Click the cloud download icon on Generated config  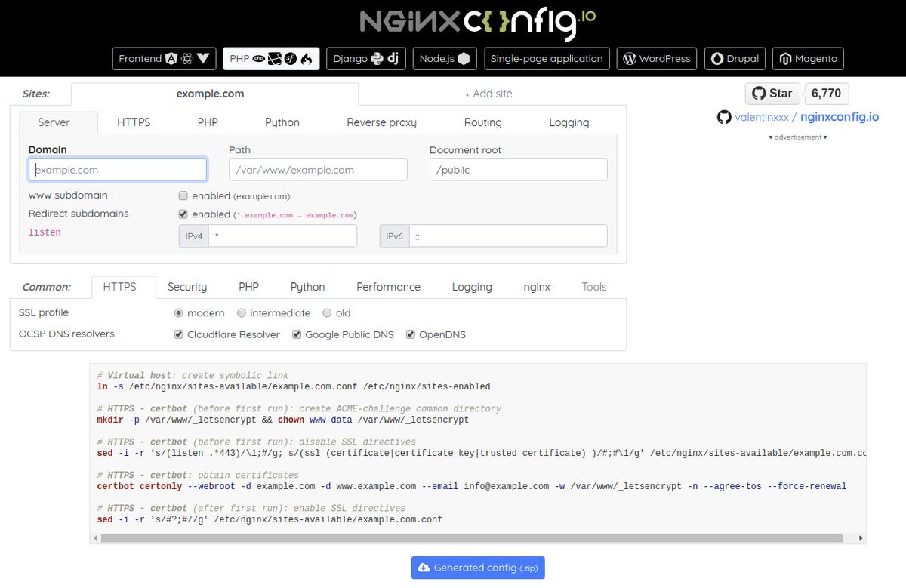pos(424,568)
